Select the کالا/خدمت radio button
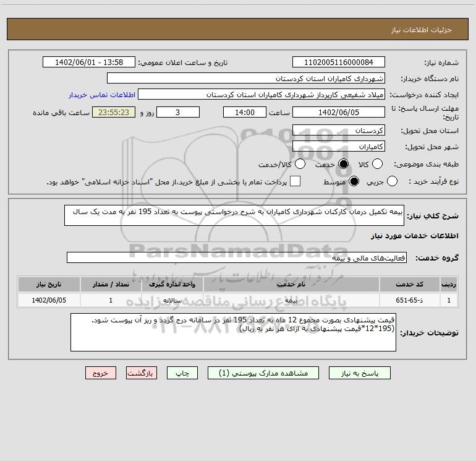The width and height of the screenshot is (476, 461). click(x=300, y=164)
